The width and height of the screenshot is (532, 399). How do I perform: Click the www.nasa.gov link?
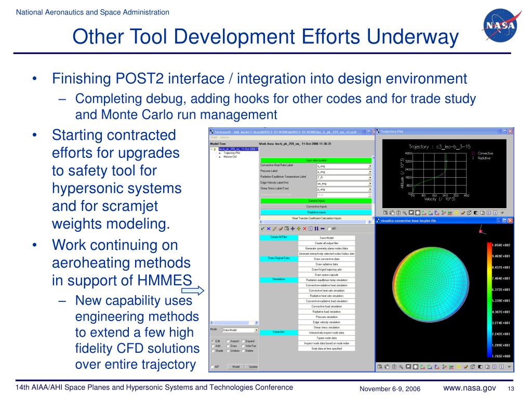tap(469, 388)
